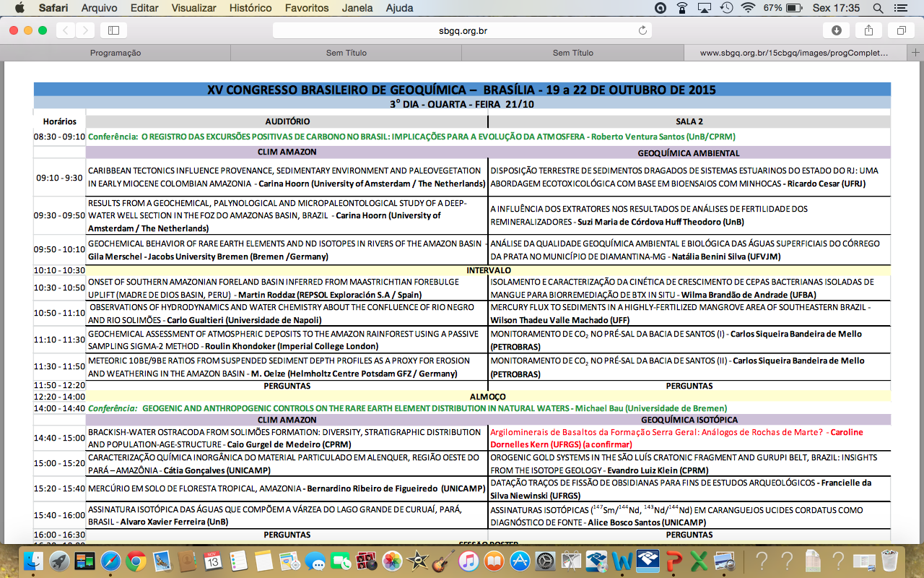Image resolution: width=924 pixels, height=578 pixels.
Task: Click the AUDITÓRIO column header
Action: click(x=287, y=121)
